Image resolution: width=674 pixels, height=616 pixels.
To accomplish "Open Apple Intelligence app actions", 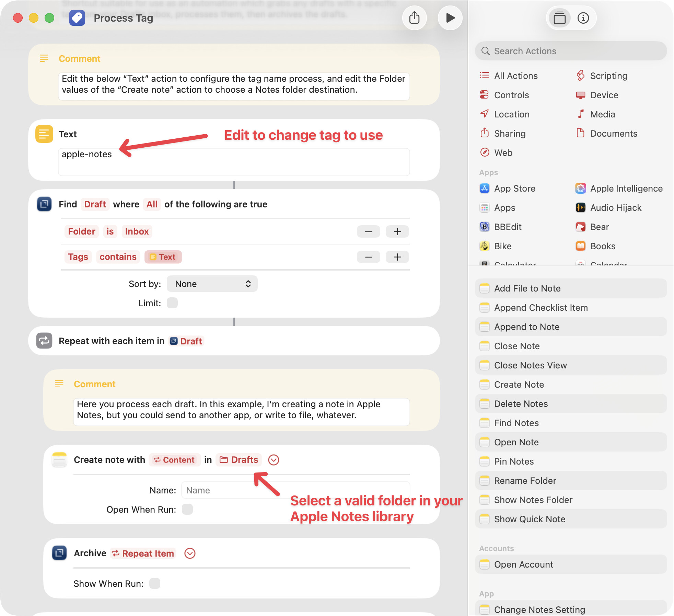I will pyautogui.click(x=626, y=189).
